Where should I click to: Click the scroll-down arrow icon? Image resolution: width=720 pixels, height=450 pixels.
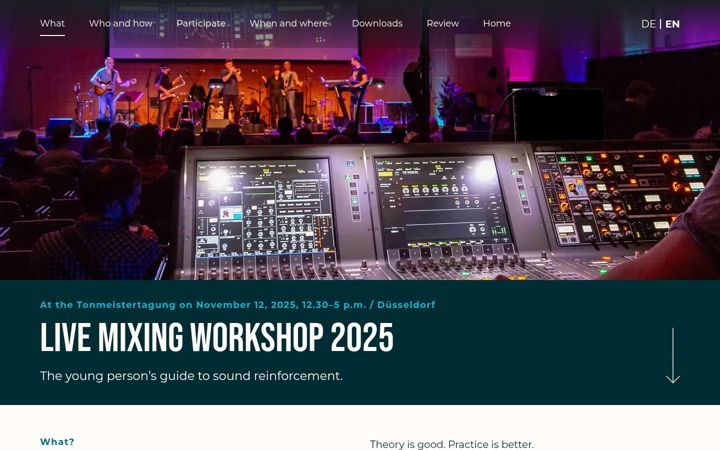tap(673, 355)
